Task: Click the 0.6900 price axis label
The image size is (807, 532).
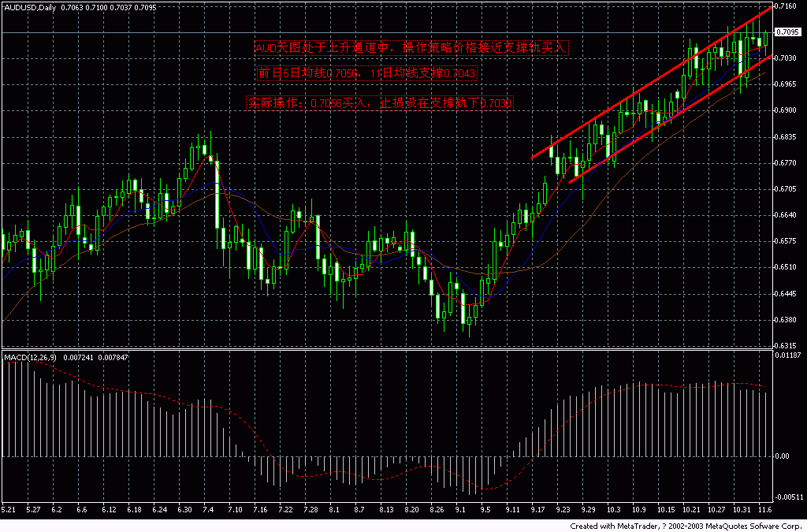Action: [x=787, y=110]
